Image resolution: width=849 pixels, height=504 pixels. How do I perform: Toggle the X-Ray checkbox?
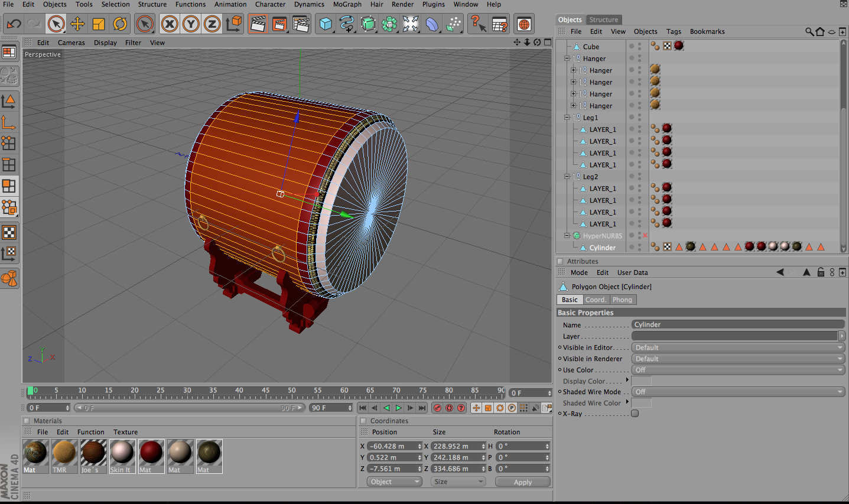click(x=635, y=414)
